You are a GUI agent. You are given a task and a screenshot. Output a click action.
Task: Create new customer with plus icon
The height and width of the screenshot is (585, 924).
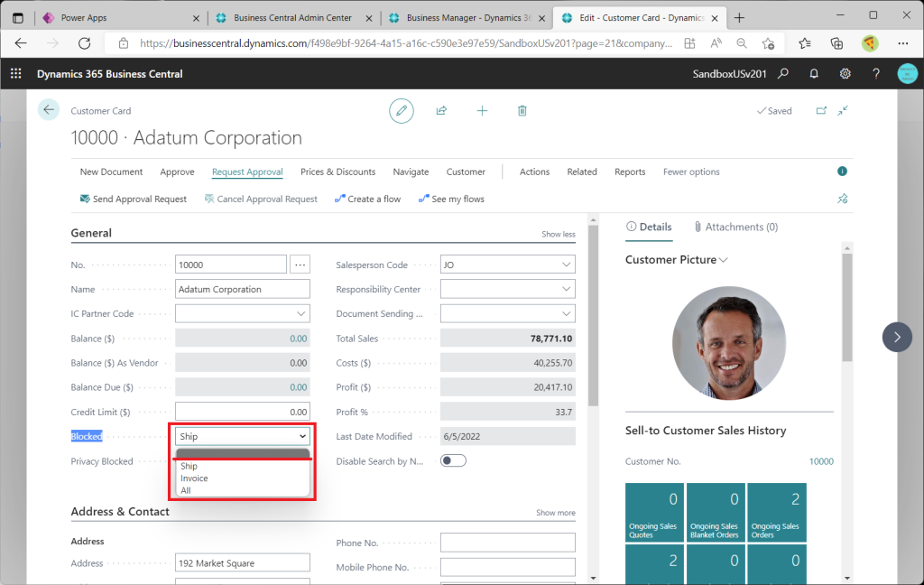coord(482,110)
